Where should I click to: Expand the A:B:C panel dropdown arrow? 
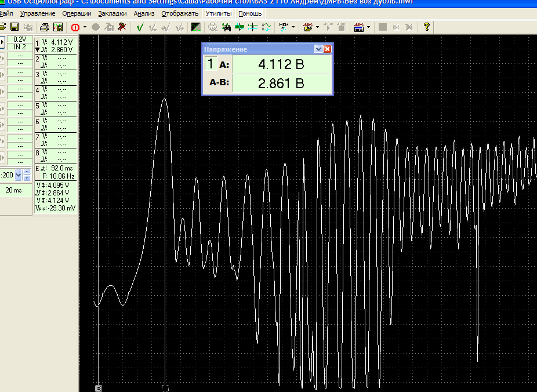[368, 27]
